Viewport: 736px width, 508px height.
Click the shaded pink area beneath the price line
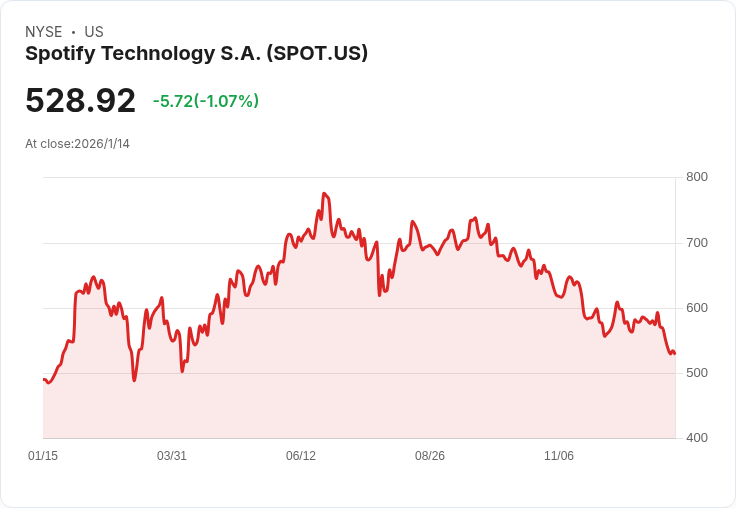point(359,376)
